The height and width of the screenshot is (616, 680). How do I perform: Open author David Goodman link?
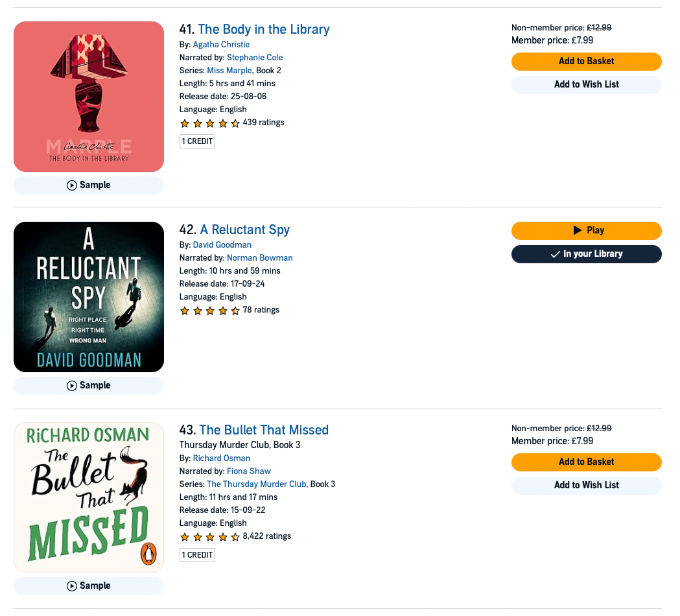[x=222, y=245]
